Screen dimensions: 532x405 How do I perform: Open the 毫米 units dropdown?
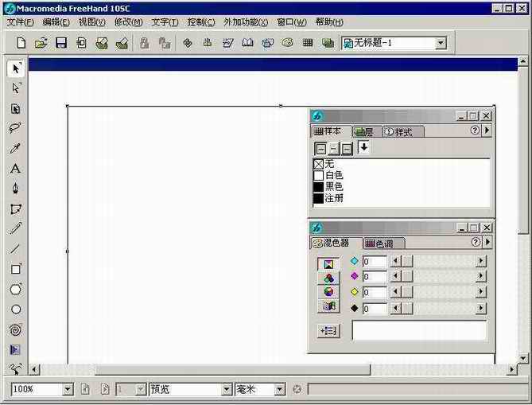click(x=279, y=389)
